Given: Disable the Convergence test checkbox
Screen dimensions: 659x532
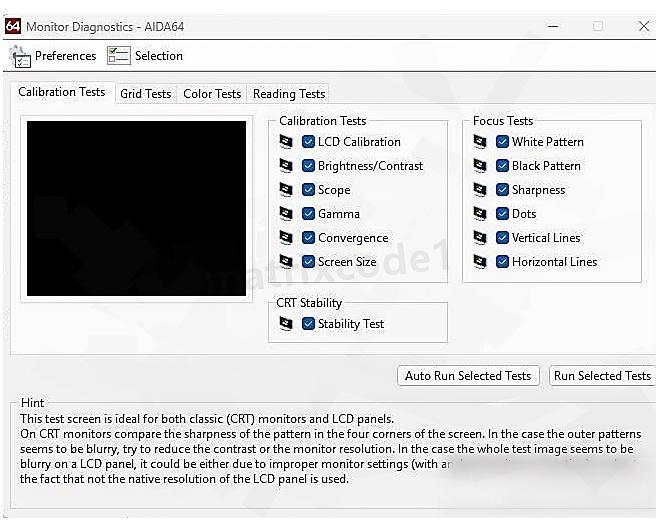Looking at the screenshot, I should [308, 237].
